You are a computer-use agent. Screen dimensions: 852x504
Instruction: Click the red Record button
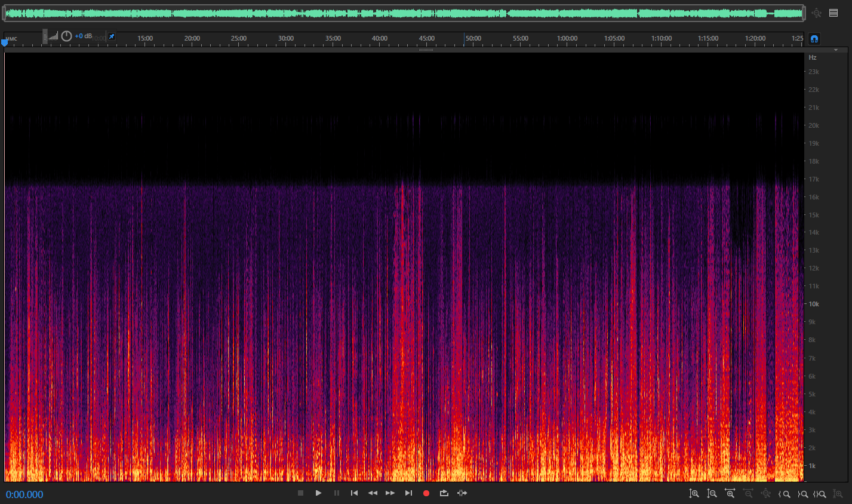tap(426, 493)
